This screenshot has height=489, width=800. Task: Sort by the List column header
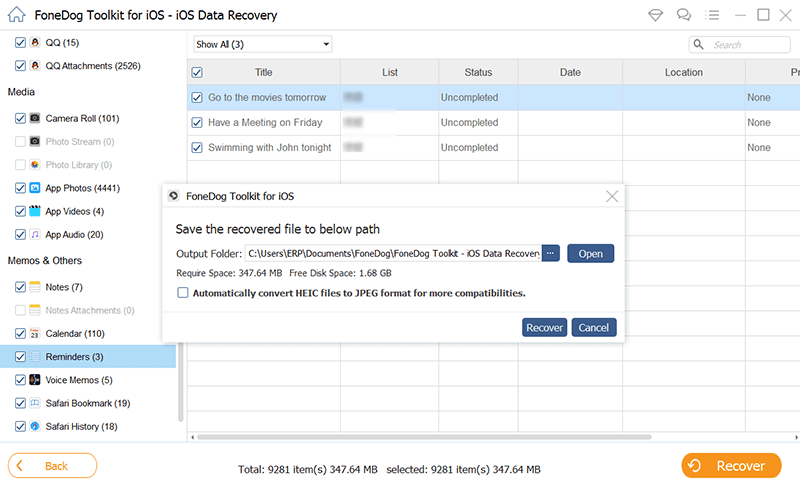pyautogui.click(x=390, y=72)
